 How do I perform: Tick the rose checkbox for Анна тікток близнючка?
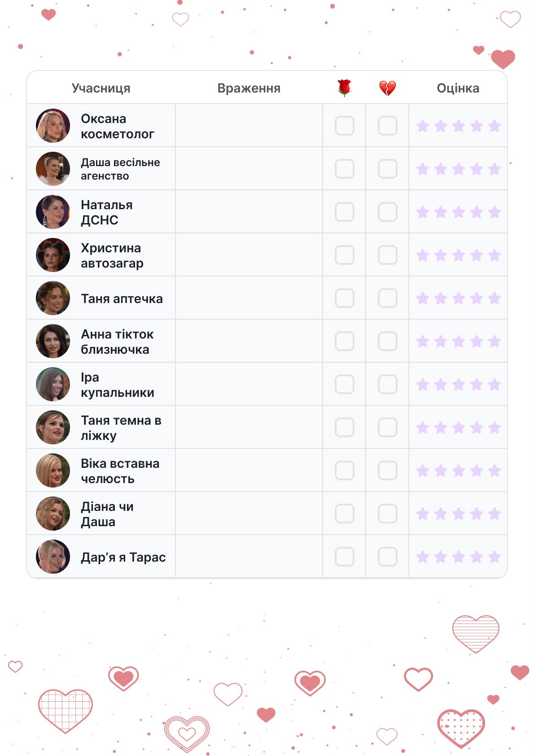tap(344, 341)
